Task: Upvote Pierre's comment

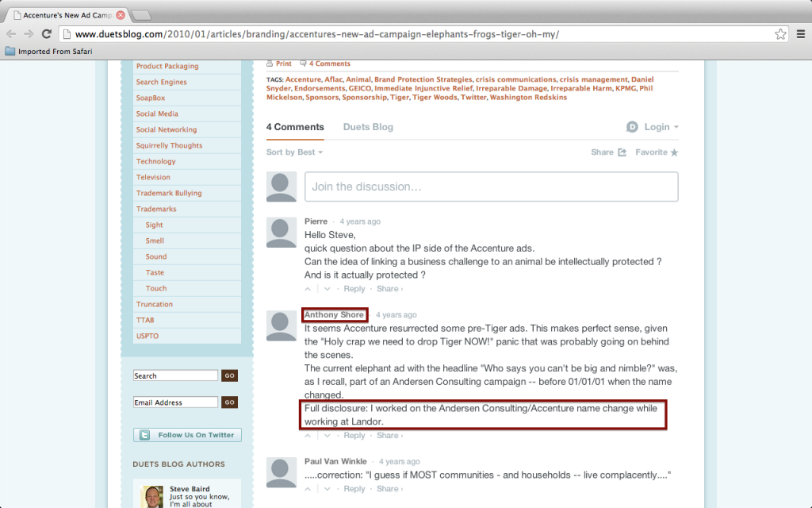Action: pos(308,289)
